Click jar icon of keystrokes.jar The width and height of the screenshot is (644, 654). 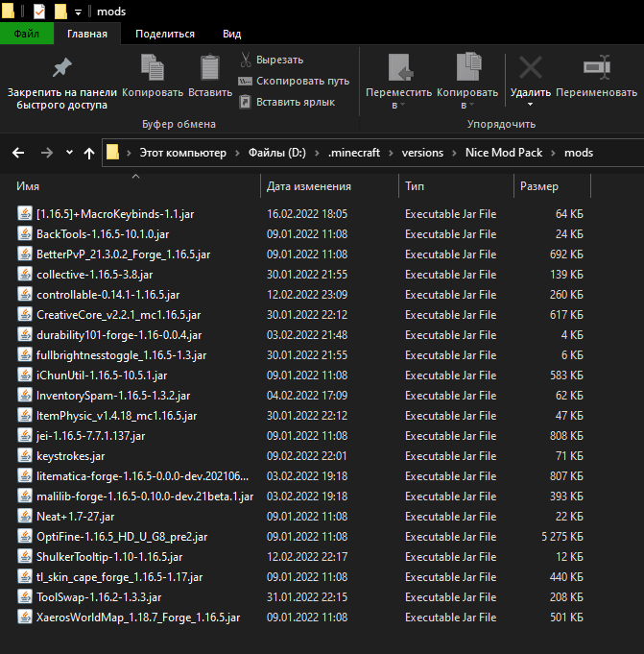point(25,455)
